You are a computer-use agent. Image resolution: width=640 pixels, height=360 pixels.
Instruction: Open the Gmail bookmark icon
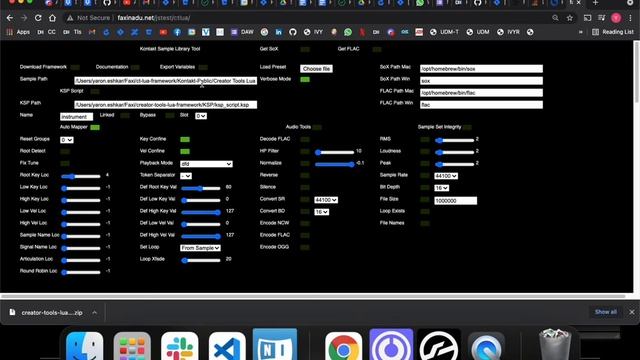coord(92,32)
